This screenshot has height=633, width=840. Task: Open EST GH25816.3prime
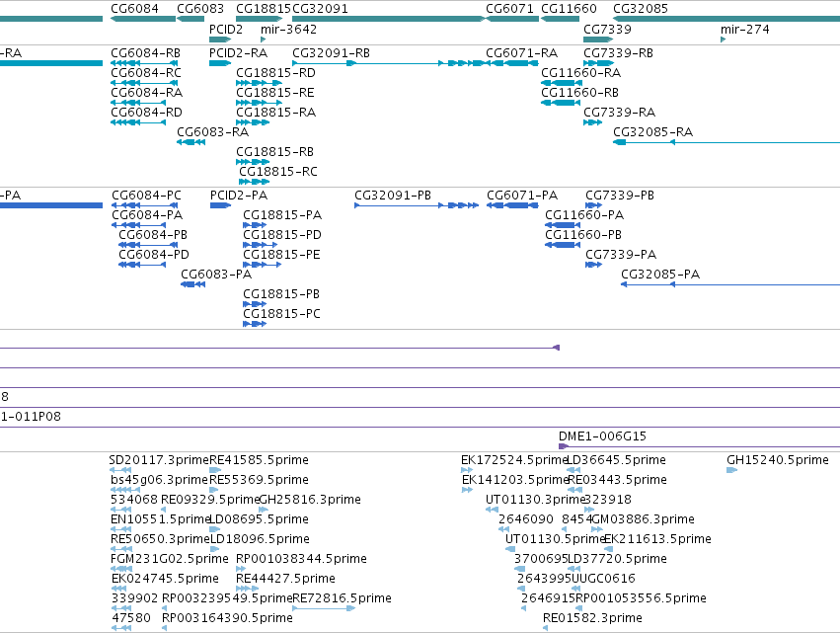[x=310, y=500]
